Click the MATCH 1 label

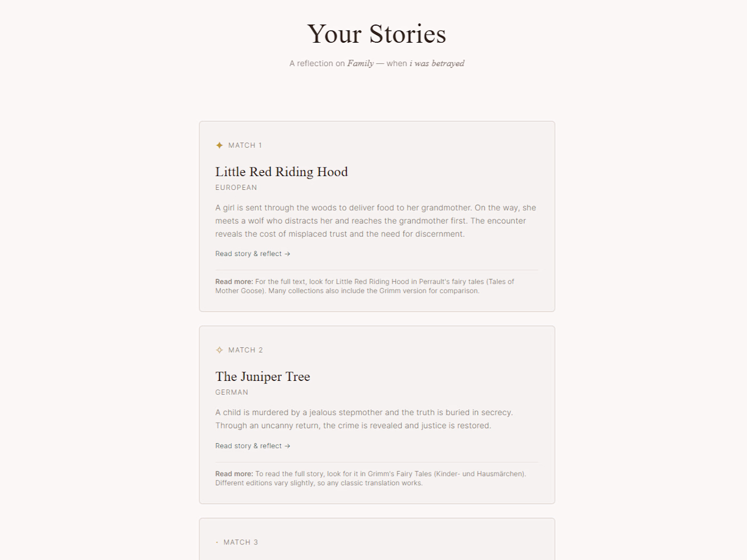[245, 145]
